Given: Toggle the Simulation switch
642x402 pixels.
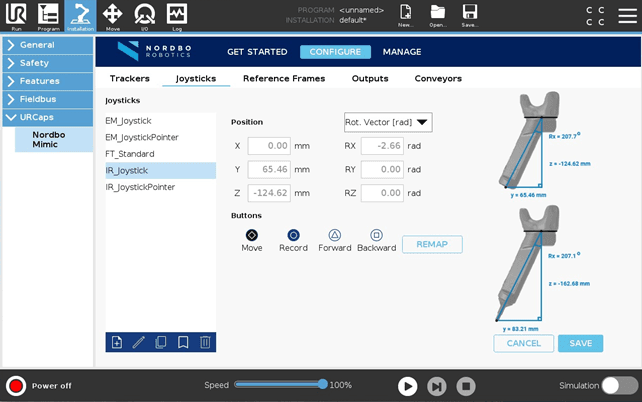Looking at the screenshot, I should click(619, 385).
